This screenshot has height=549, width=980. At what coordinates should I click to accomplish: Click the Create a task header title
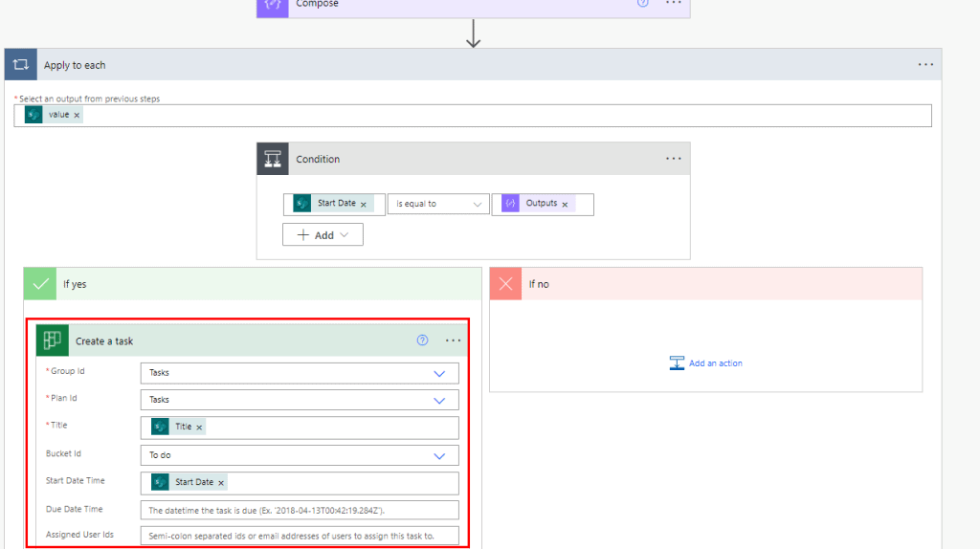coord(104,341)
